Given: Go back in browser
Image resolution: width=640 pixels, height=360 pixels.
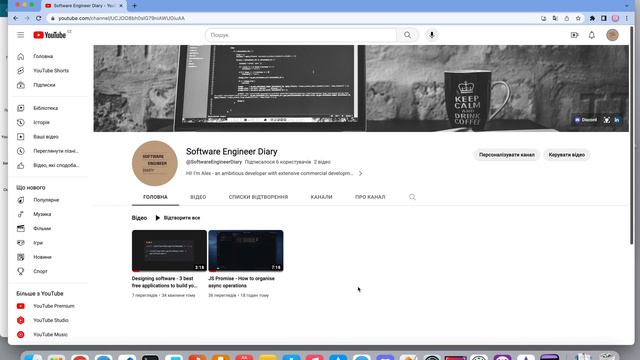Looking at the screenshot, I should 16,18.
